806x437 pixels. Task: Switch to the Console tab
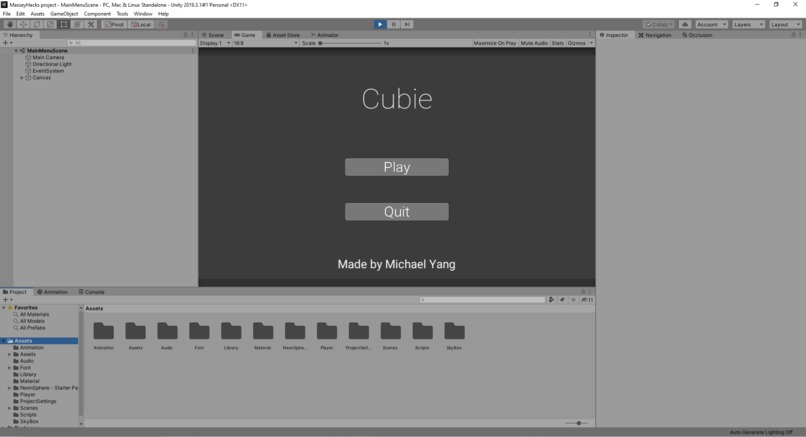91,292
